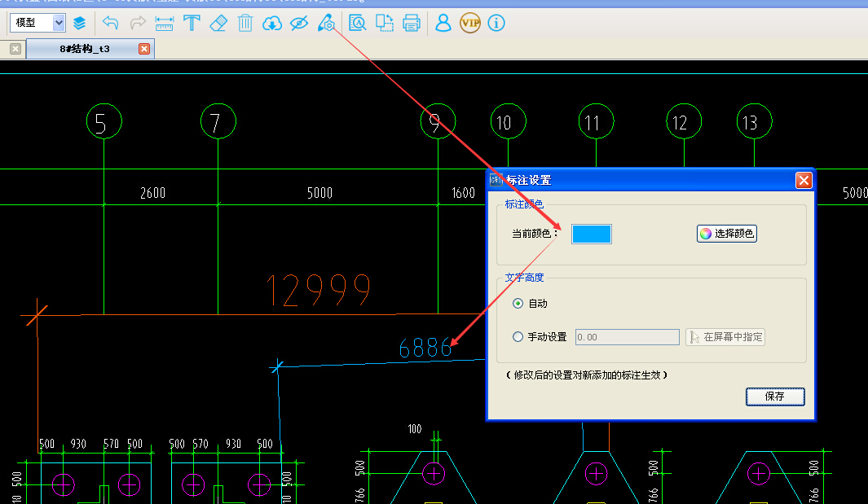Redo the last action
This screenshot has height=504, width=868.
(x=138, y=24)
